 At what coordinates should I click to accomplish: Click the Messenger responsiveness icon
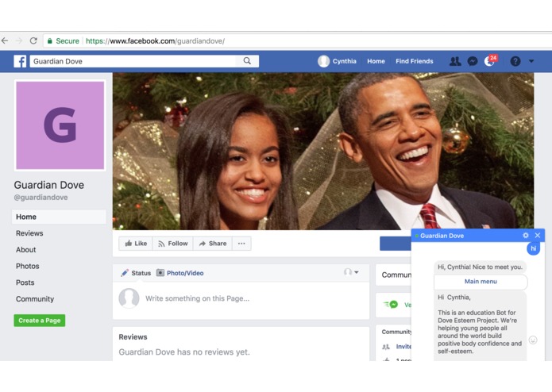tap(391, 305)
